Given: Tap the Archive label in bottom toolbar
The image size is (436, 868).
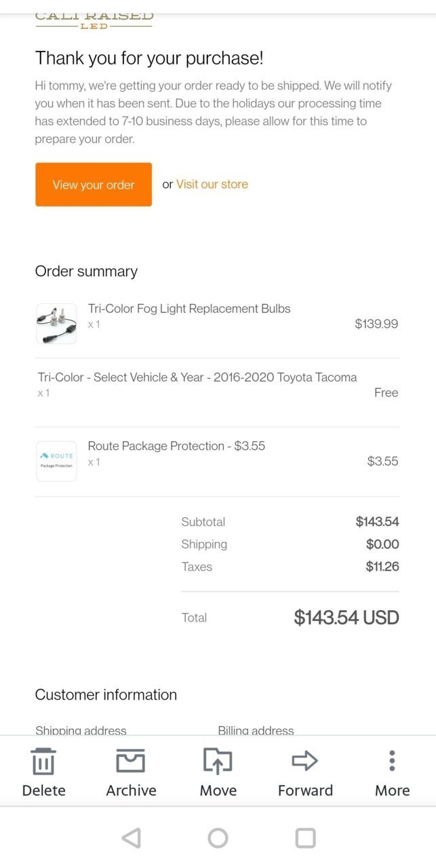Looking at the screenshot, I should coord(131,791).
